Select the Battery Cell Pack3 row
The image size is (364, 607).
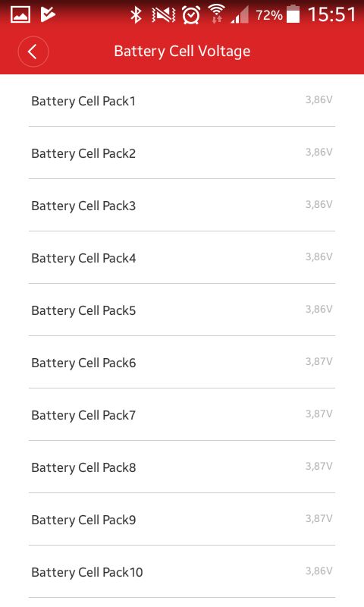(182, 205)
